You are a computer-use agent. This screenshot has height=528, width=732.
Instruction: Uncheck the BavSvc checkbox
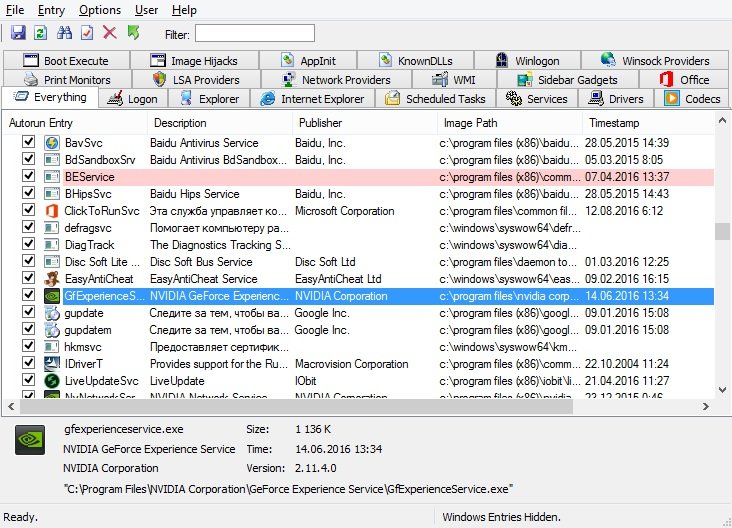click(28, 141)
